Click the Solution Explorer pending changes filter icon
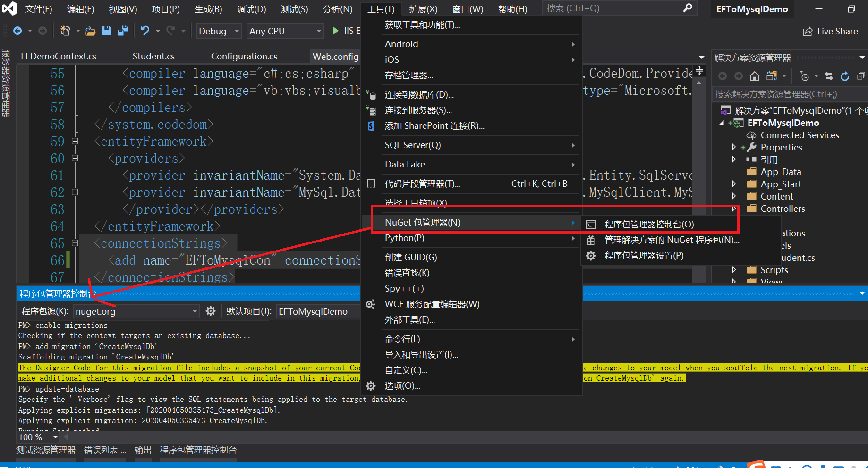 point(804,76)
